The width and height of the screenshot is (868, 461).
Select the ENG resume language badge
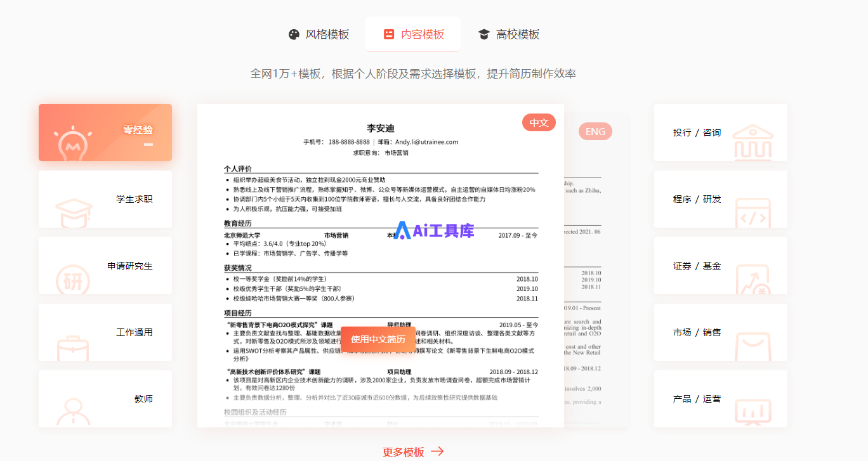coord(595,131)
